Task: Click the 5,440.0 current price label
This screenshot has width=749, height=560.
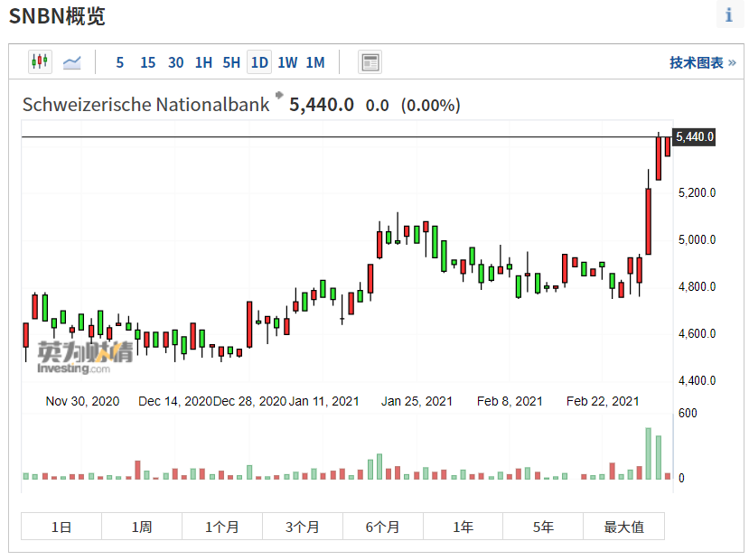Action: pos(694,137)
